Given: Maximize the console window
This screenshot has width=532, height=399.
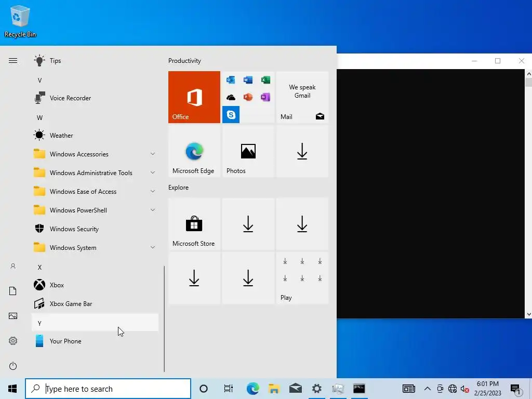Looking at the screenshot, I should pos(498,61).
